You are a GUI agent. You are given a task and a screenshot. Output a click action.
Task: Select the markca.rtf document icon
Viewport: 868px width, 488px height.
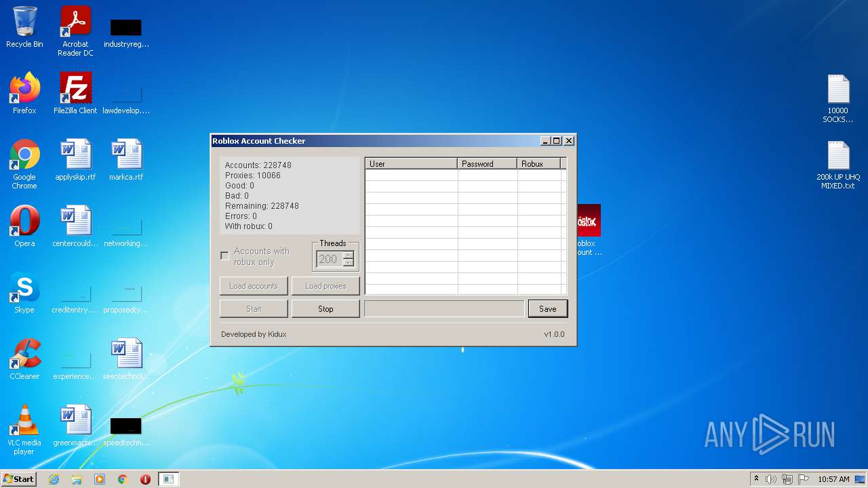pyautogui.click(x=126, y=159)
